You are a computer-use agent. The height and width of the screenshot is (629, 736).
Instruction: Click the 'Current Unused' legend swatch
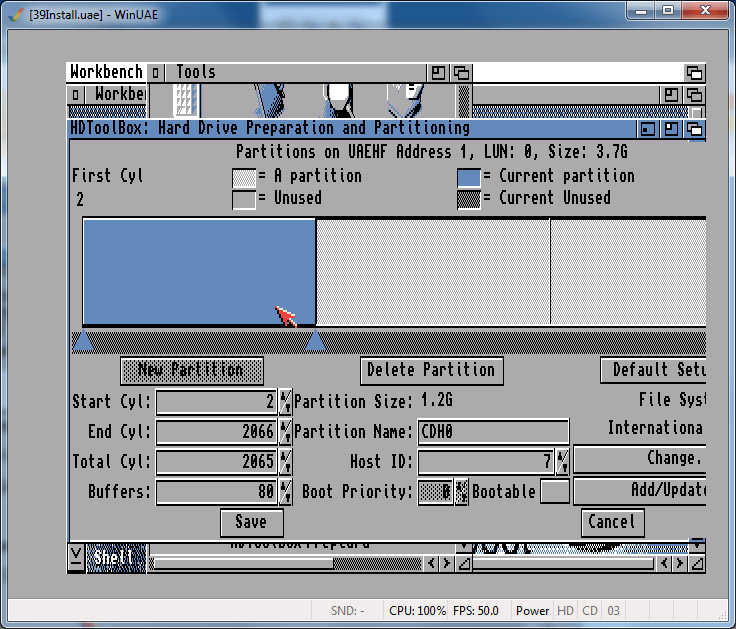click(469, 199)
